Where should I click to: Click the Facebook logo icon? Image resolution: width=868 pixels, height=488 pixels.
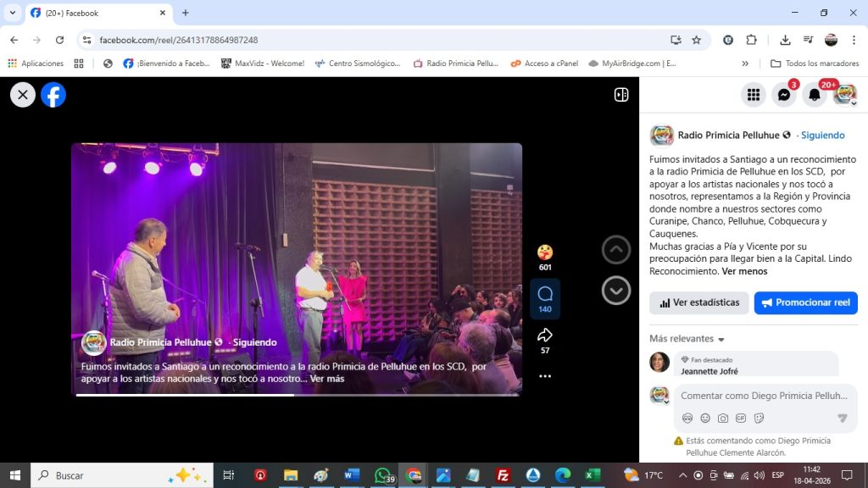click(53, 95)
